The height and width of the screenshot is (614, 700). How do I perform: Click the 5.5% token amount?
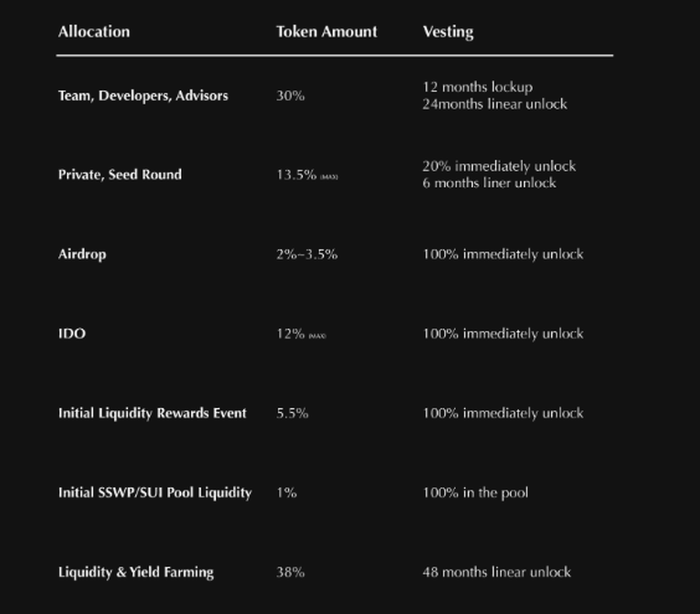292,413
